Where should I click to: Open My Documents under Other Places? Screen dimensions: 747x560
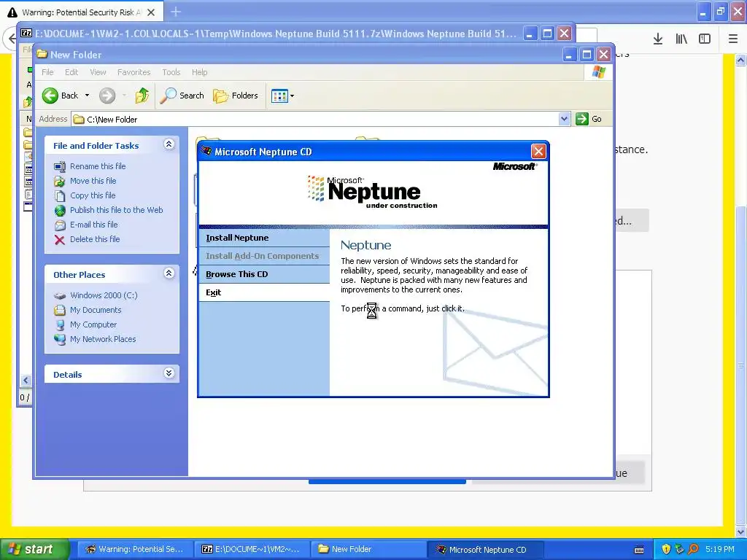(x=96, y=310)
